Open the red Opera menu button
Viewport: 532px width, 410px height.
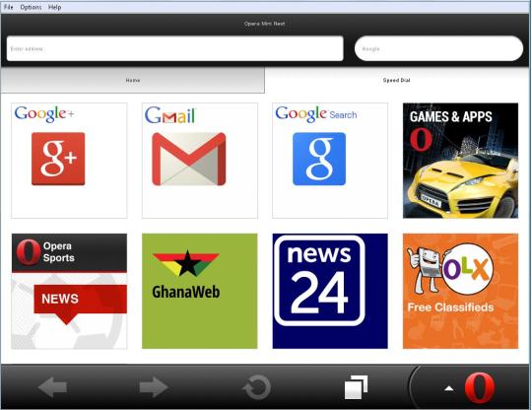[479, 388]
